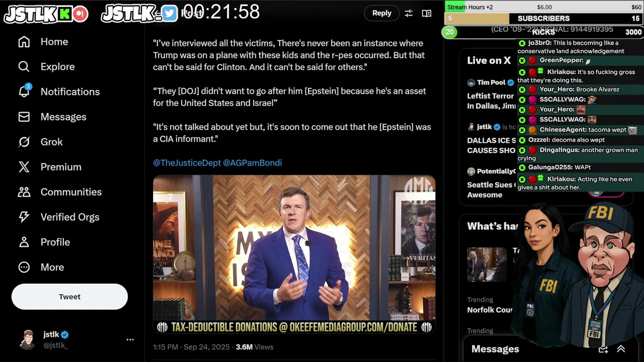
Task: Open the Norfolk trending topic
Action: (x=490, y=305)
